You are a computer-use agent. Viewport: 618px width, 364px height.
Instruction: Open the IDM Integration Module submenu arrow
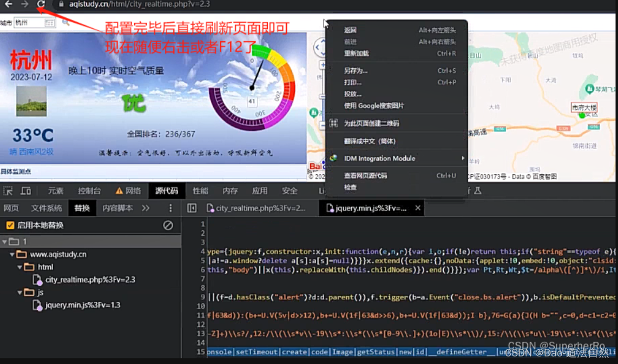pyautogui.click(x=463, y=158)
